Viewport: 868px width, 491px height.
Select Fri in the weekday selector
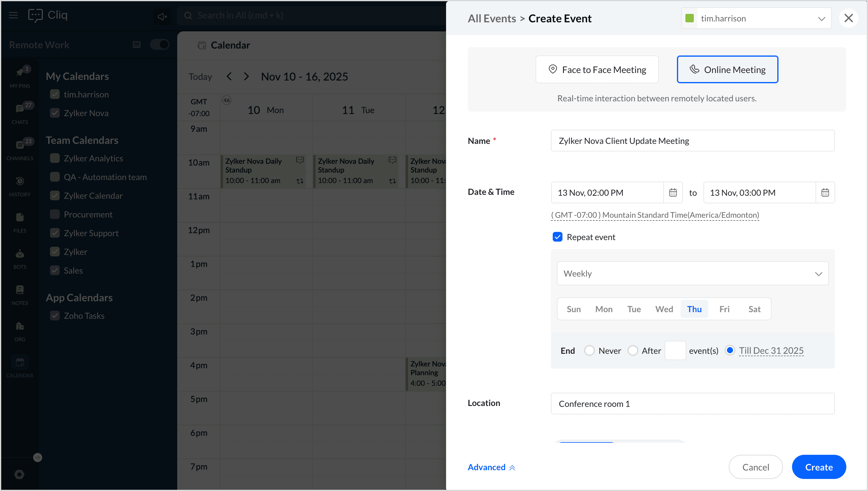724,309
